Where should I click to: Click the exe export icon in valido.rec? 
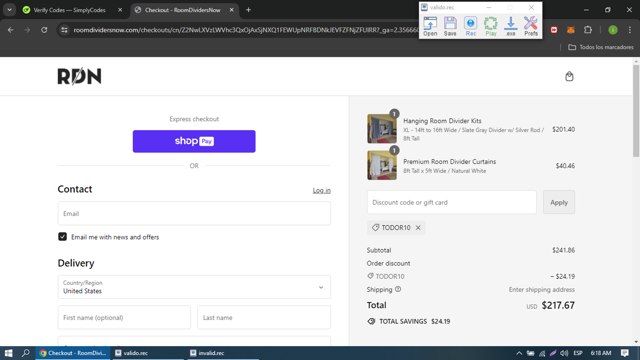coord(511,26)
